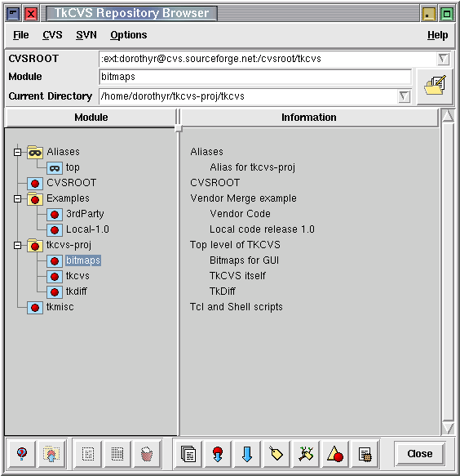Click the Aliases mask folder icon
The image size is (460, 476).
pyautogui.click(x=35, y=152)
